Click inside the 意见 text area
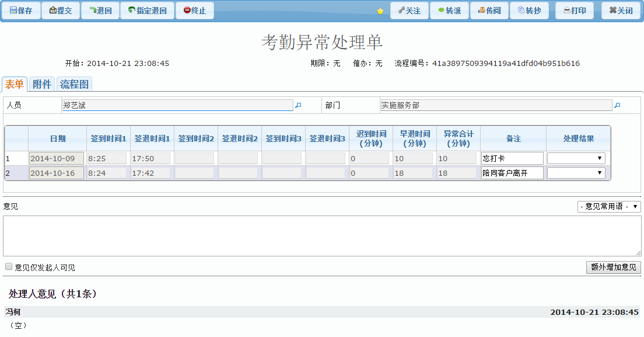Screen dimensions: 644x337 (x=322, y=236)
